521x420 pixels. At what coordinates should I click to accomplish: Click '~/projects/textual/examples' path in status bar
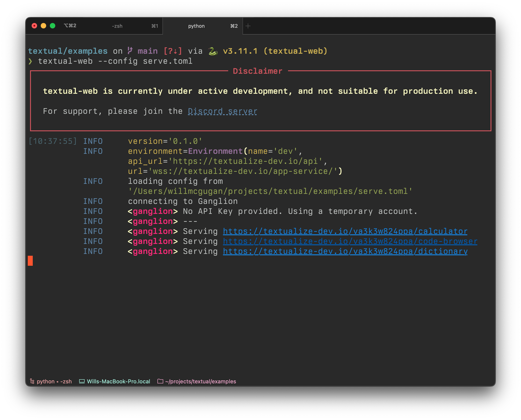(x=200, y=382)
